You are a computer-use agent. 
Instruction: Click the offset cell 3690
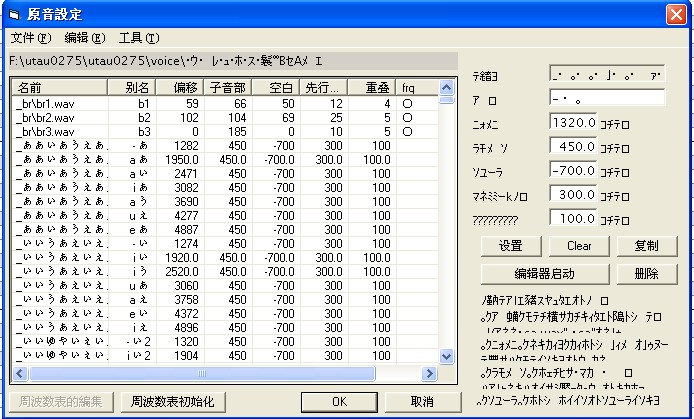[x=186, y=202]
